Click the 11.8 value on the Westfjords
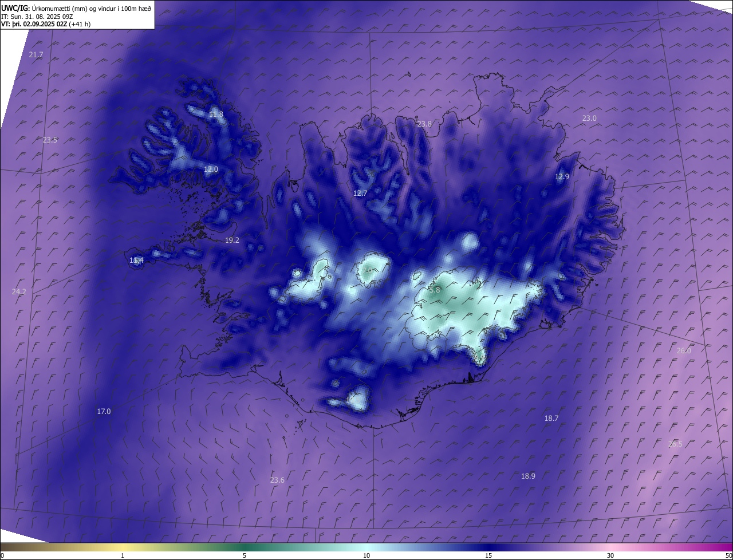Viewport: 733px width, 560px height. (216, 115)
